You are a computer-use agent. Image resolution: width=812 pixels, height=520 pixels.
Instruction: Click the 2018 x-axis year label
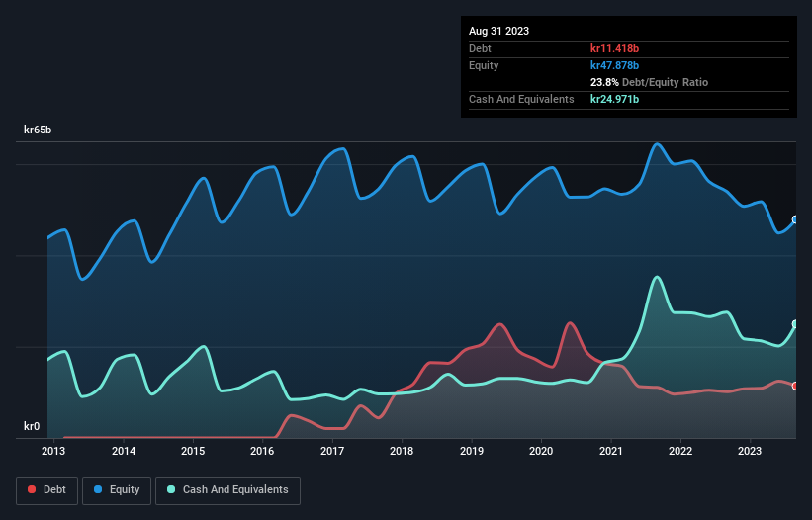(x=402, y=452)
